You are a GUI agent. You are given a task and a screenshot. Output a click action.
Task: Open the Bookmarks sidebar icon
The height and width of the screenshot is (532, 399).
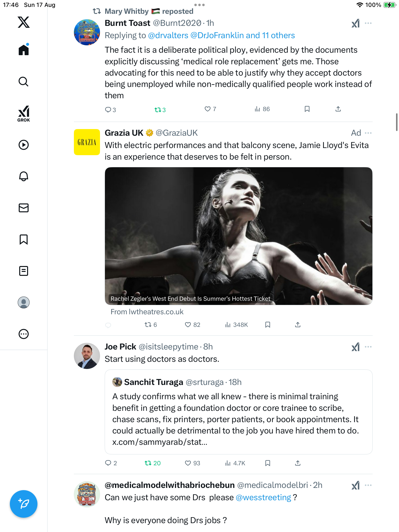[x=24, y=239]
